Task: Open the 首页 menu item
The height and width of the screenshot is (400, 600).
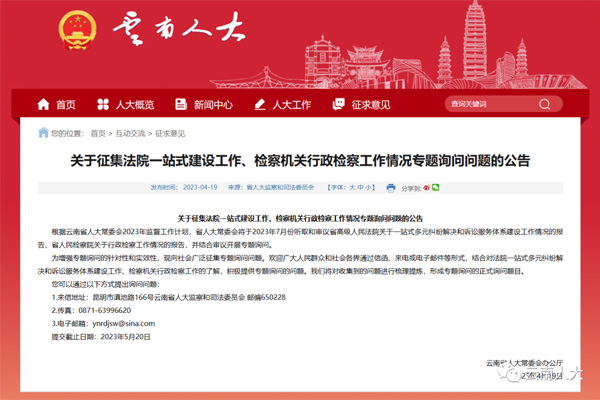Action: pyautogui.click(x=65, y=104)
